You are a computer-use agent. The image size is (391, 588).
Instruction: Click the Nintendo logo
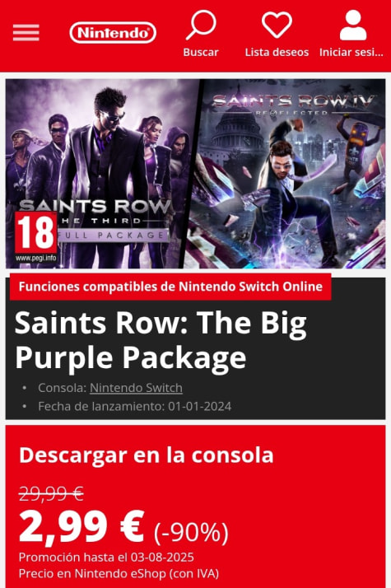[113, 33]
